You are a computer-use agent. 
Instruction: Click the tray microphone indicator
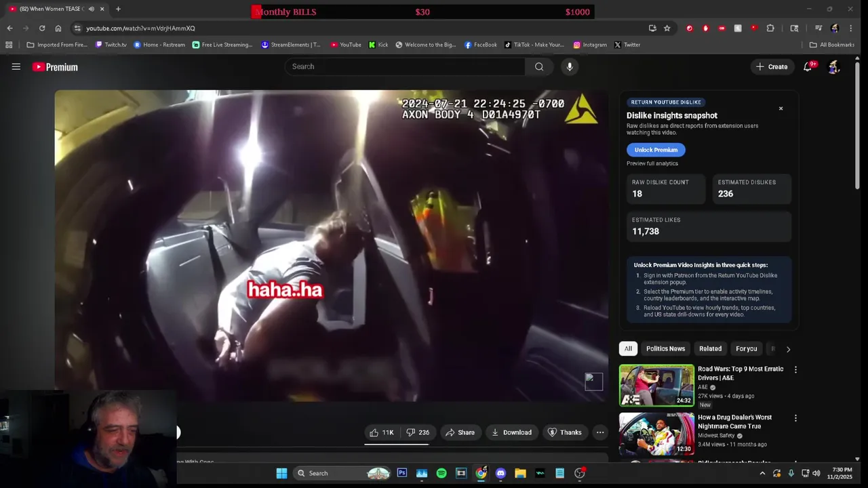pyautogui.click(x=791, y=473)
